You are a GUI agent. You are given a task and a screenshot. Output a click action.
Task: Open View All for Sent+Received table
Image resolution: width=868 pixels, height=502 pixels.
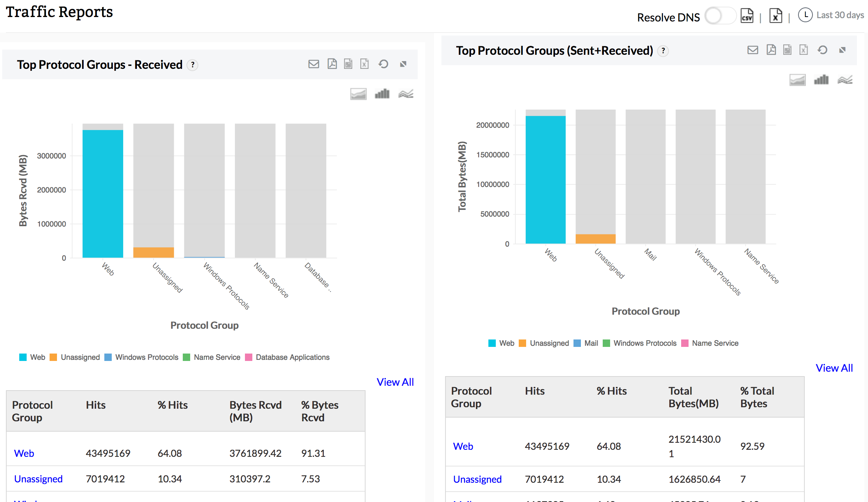pos(834,368)
